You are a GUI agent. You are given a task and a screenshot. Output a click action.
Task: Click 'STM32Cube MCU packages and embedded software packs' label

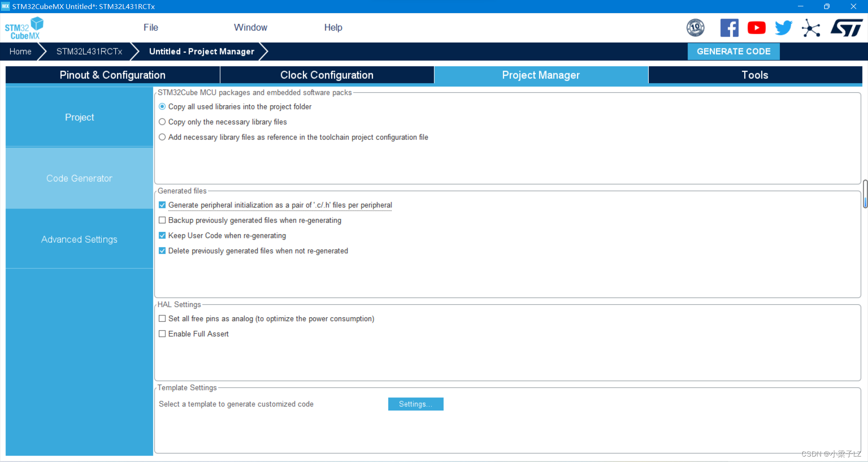[255, 93]
